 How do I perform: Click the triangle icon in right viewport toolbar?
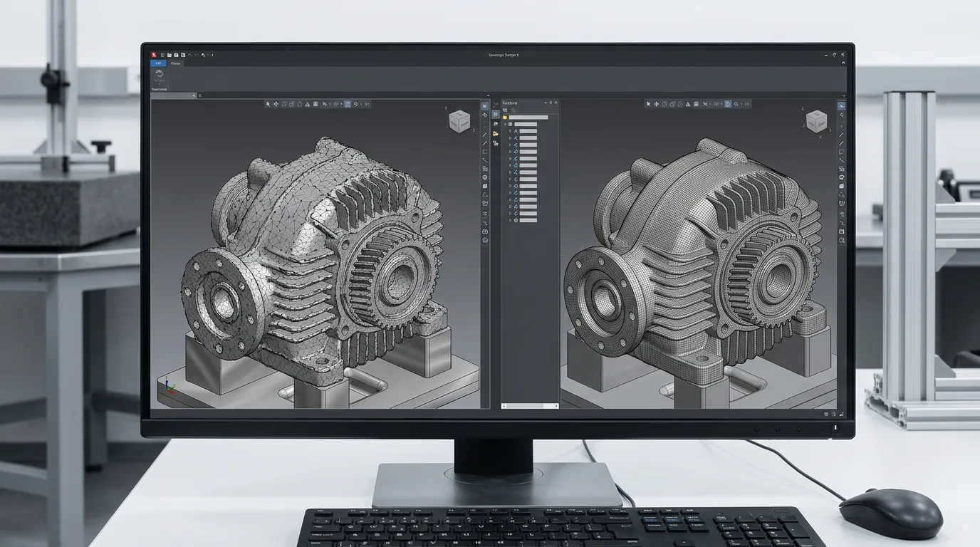(688, 104)
